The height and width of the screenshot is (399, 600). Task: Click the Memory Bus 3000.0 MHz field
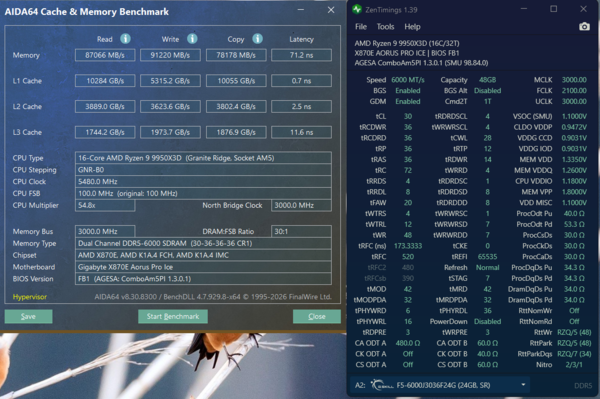(x=105, y=231)
